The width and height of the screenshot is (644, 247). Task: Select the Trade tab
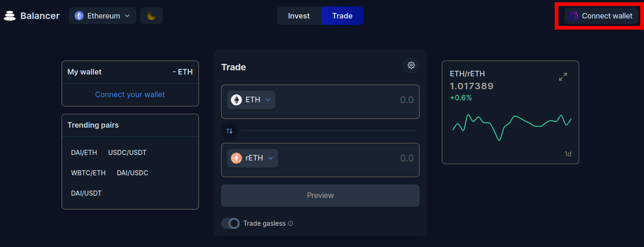tap(342, 16)
